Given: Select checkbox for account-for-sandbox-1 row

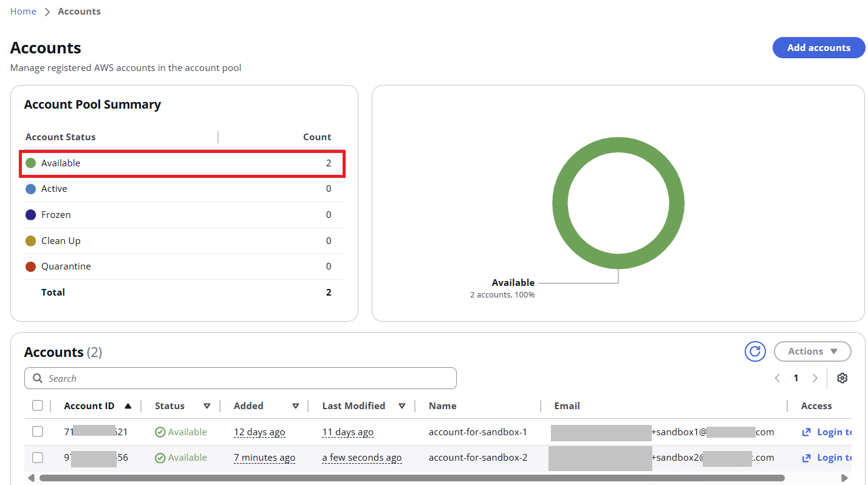Looking at the screenshot, I should coord(38,432).
